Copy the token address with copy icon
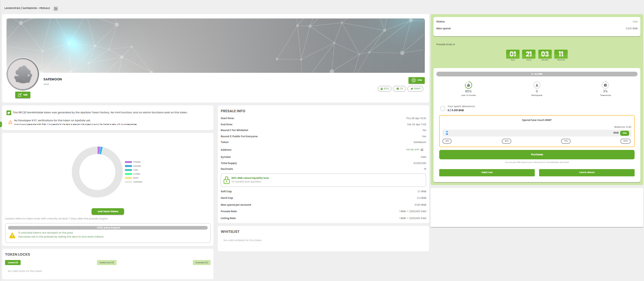 coord(422,150)
